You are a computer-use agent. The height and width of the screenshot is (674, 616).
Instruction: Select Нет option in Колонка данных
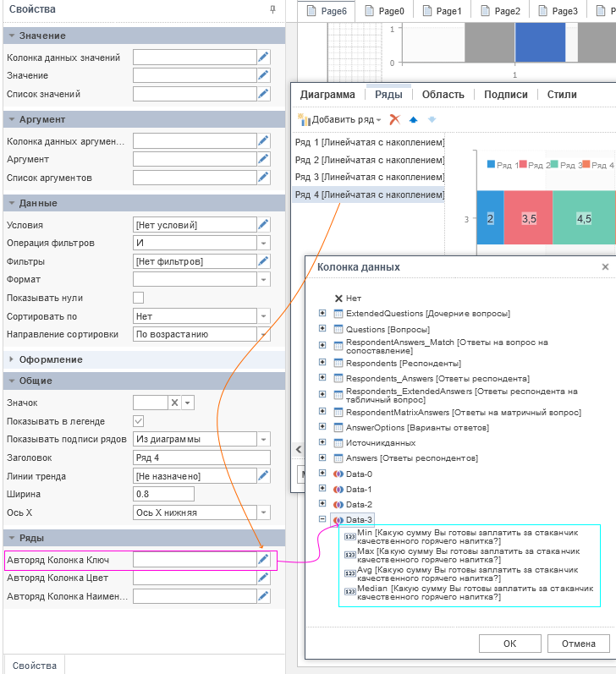(x=353, y=299)
